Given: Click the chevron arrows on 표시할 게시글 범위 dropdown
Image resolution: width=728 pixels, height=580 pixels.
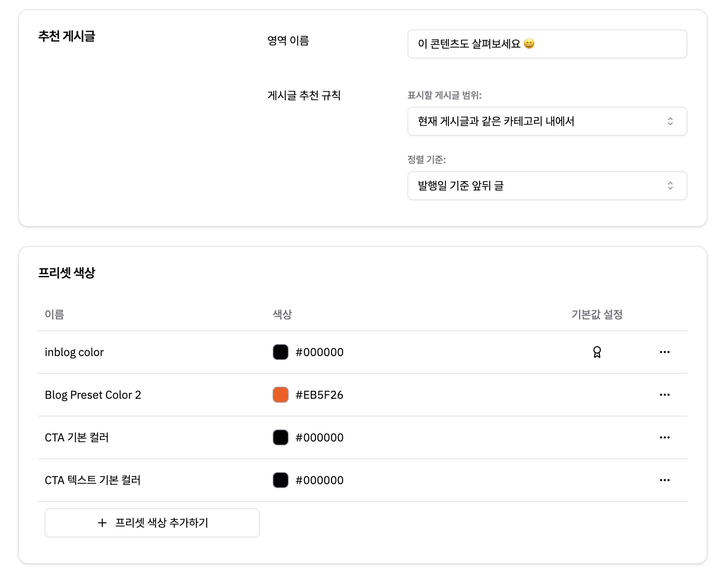Looking at the screenshot, I should coord(670,121).
